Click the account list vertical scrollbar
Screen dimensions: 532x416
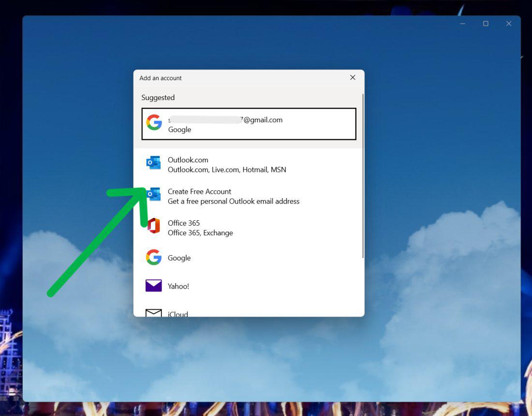point(363,175)
